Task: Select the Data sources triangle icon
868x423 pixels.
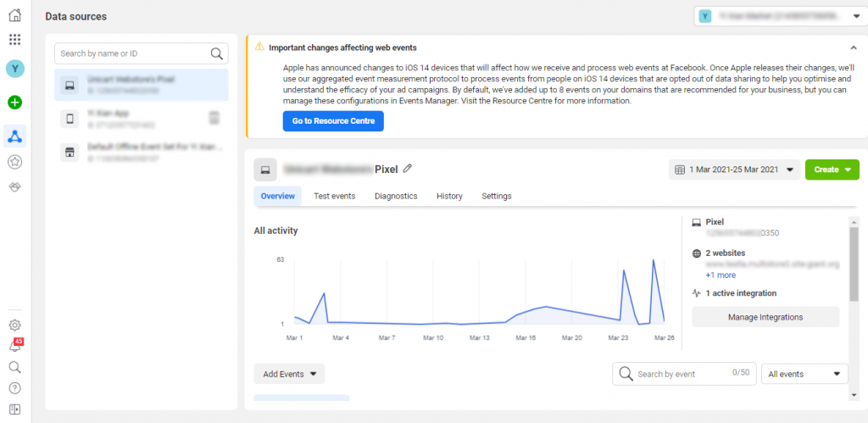Action: [15, 136]
